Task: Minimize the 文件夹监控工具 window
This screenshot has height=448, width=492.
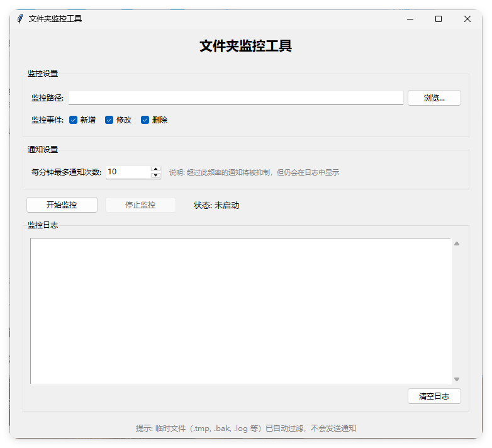Action: [x=410, y=19]
